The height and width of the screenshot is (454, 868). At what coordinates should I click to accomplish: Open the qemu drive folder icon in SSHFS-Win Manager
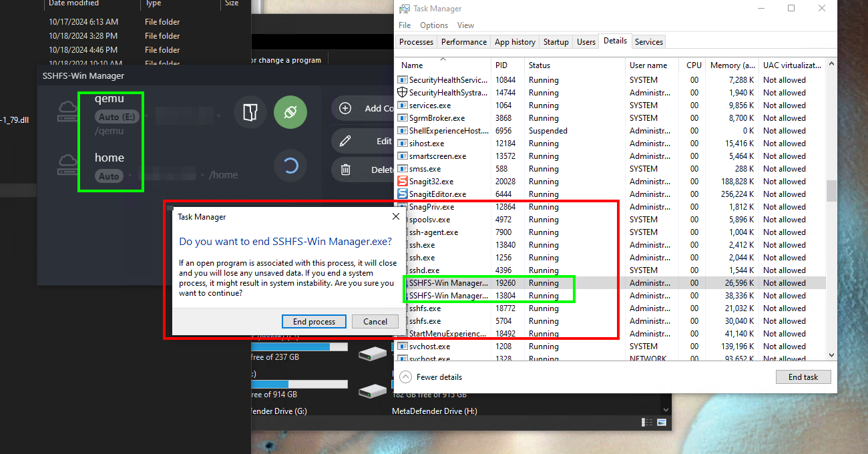tap(250, 113)
